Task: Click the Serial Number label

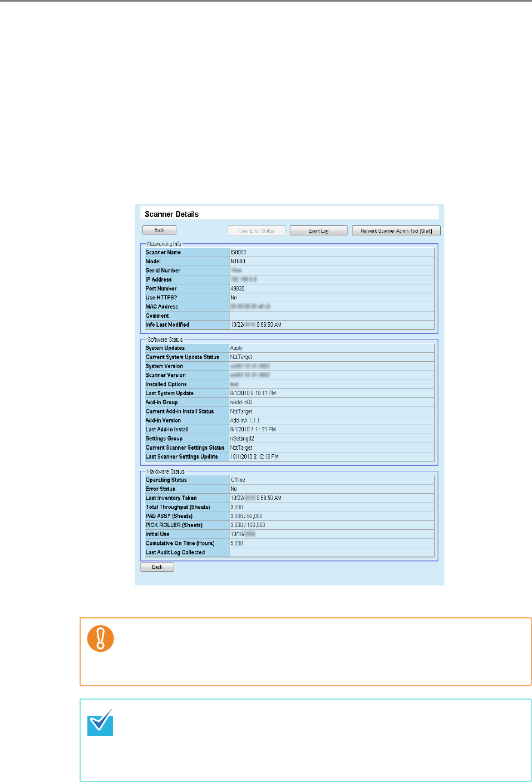Action: click(163, 270)
